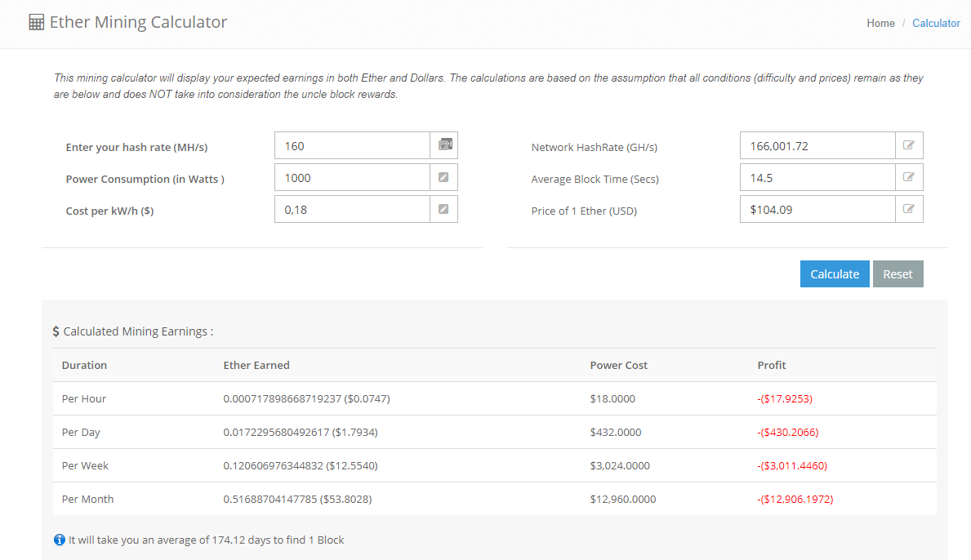Click the calculator icon beside Ether Mining Calculator
This screenshot has width=971, height=560.
click(x=37, y=22)
